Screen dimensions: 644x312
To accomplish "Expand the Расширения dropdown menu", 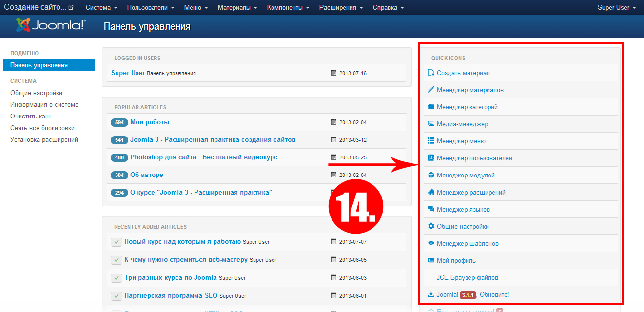I will [341, 8].
